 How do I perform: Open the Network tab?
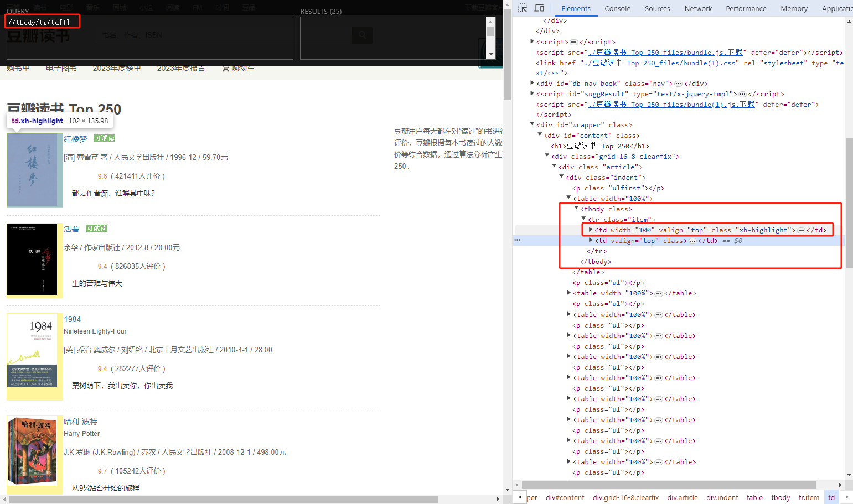point(698,8)
